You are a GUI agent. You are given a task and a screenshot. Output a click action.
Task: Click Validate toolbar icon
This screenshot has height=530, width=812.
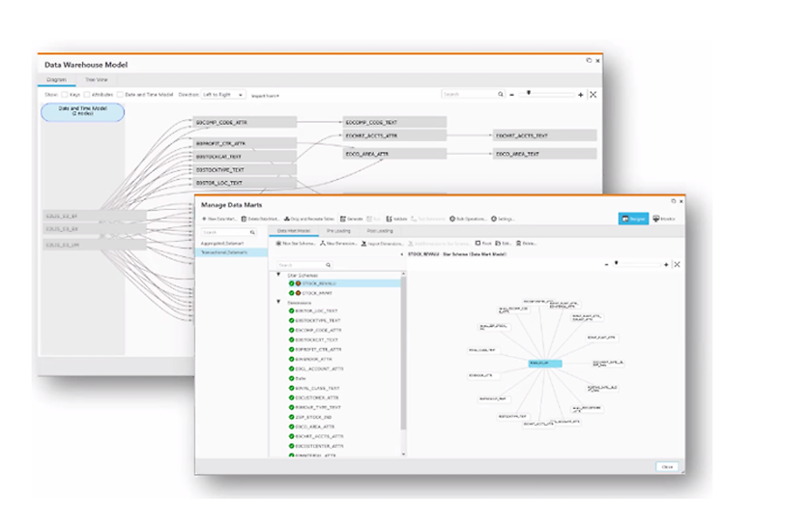pos(389,220)
